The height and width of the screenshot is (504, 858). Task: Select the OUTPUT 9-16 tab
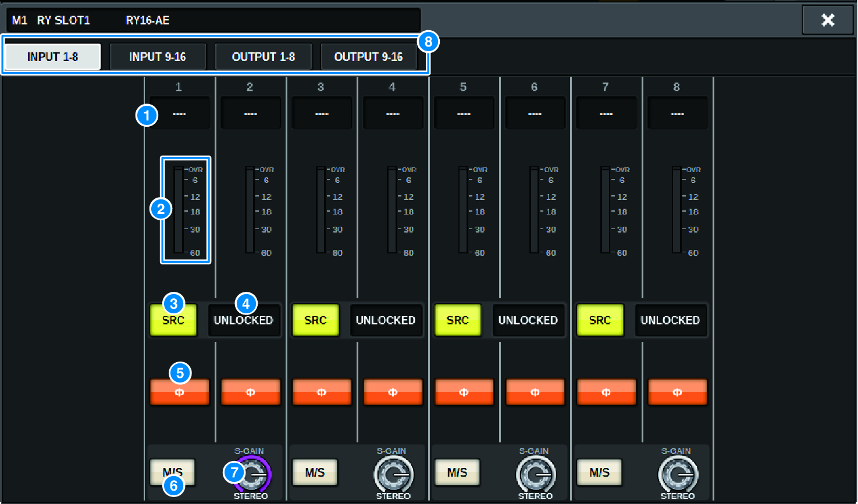pos(369,57)
